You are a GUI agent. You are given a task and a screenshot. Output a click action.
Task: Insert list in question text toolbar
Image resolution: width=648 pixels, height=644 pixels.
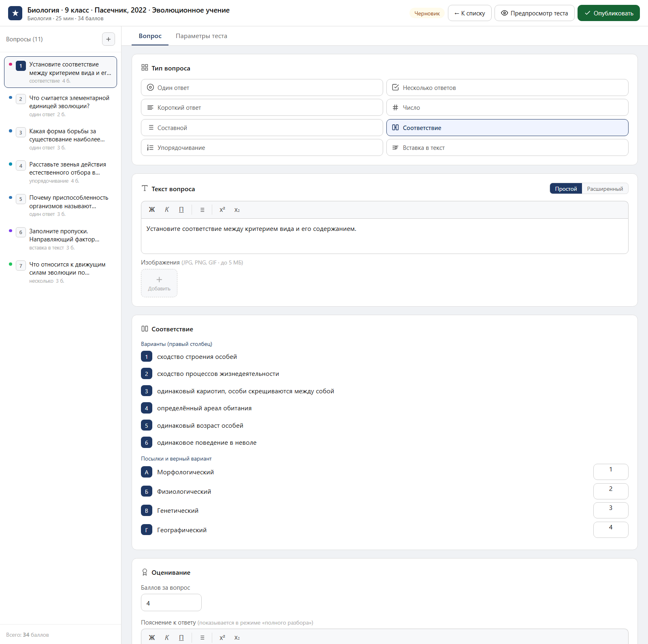[x=202, y=210]
